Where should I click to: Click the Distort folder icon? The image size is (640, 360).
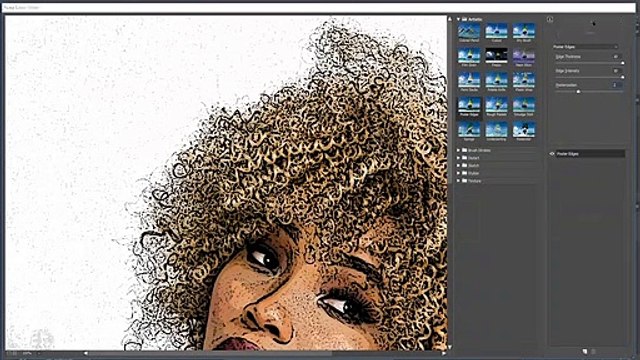(x=464, y=158)
